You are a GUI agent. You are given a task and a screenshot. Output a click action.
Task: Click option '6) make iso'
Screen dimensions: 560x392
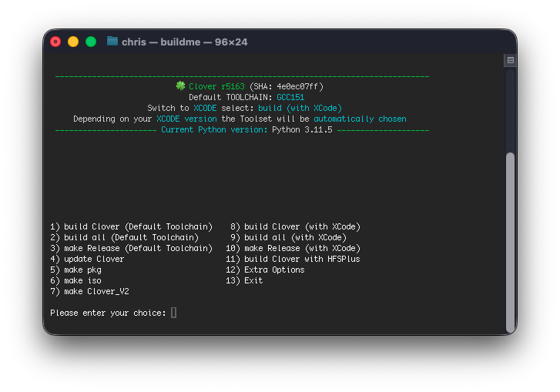click(x=75, y=280)
